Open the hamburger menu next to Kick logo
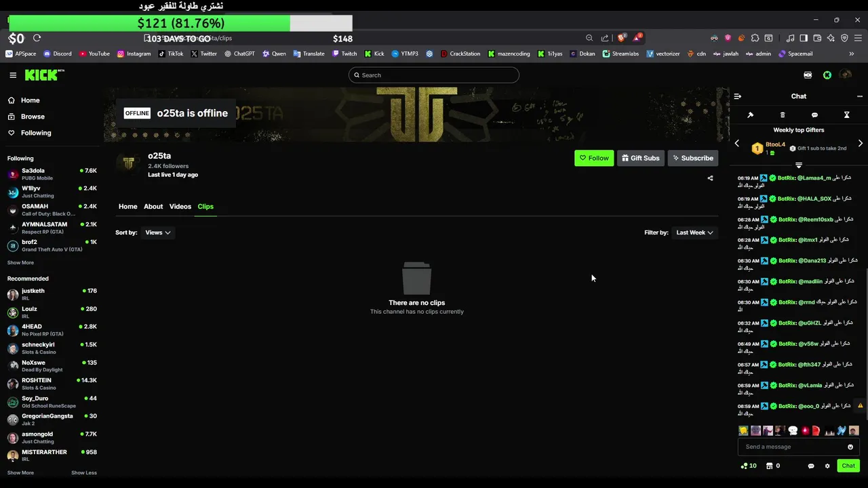This screenshot has height=488, width=868. point(13,75)
